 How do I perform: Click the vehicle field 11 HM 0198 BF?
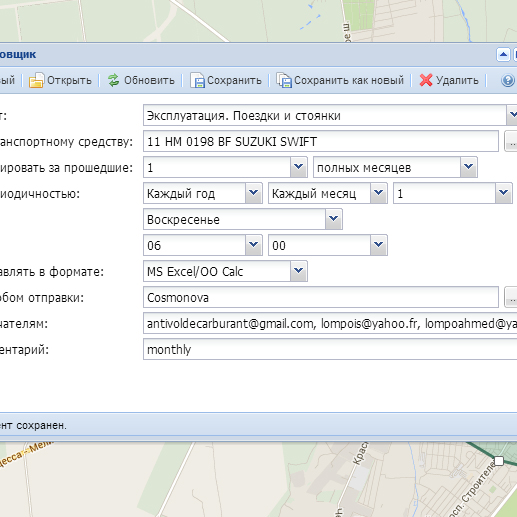point(321,141)
